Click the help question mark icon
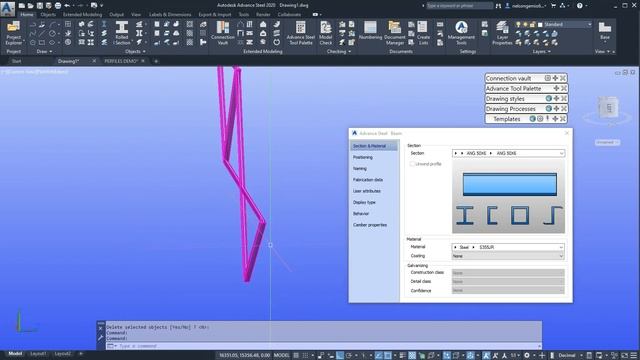 [580, 6]
